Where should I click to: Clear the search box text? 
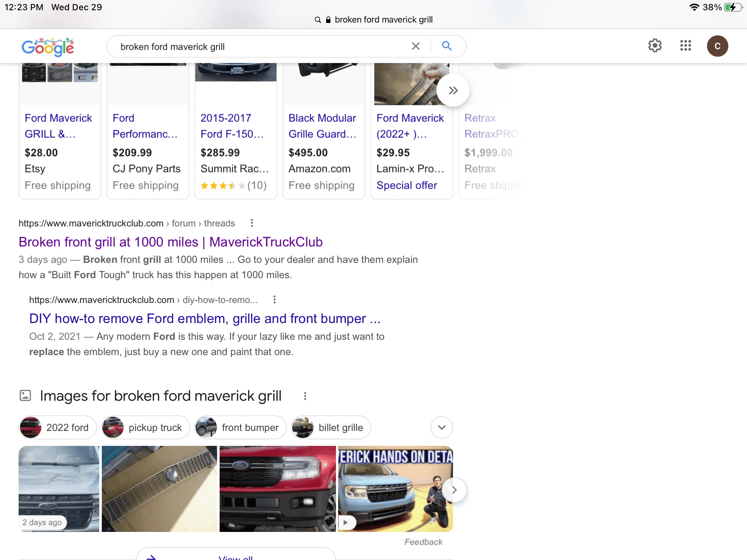(x=415, y=46)
